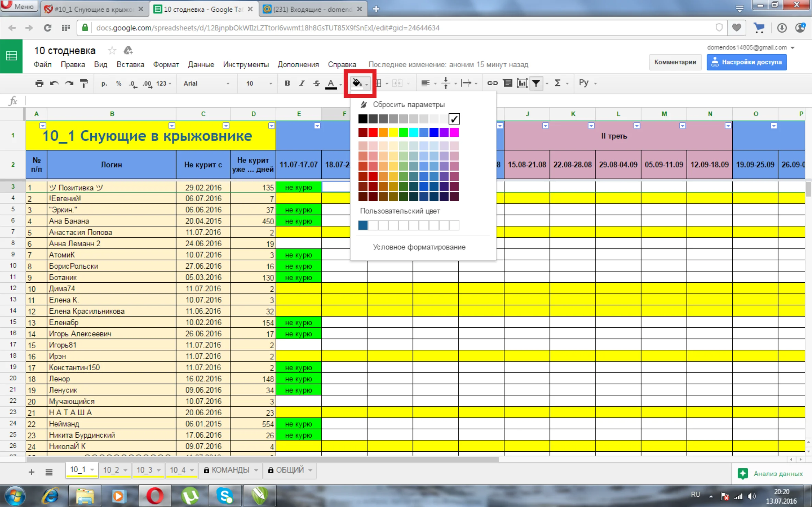Pick the bright yellow color swatch
This screenshot has width=812, height=507.
click(393, 132)
